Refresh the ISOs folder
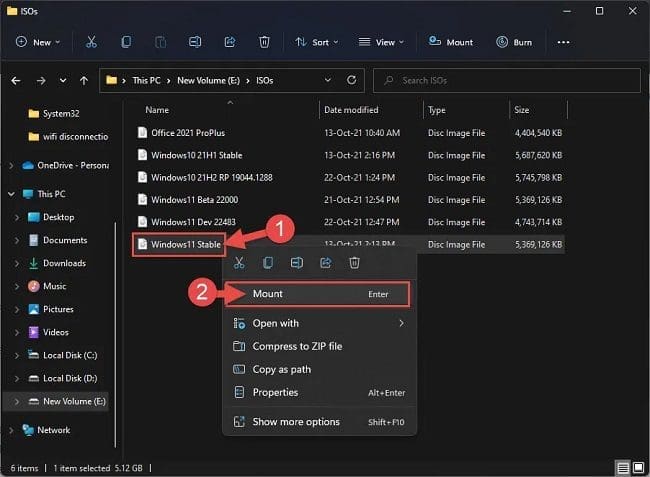 click(x=351, y=80)
